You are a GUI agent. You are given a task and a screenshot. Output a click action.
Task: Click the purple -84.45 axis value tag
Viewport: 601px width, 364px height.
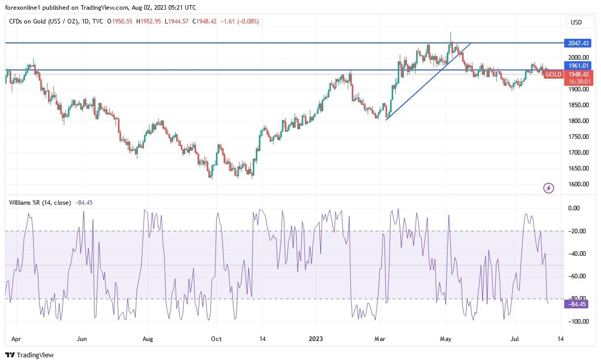pos(576,304)
